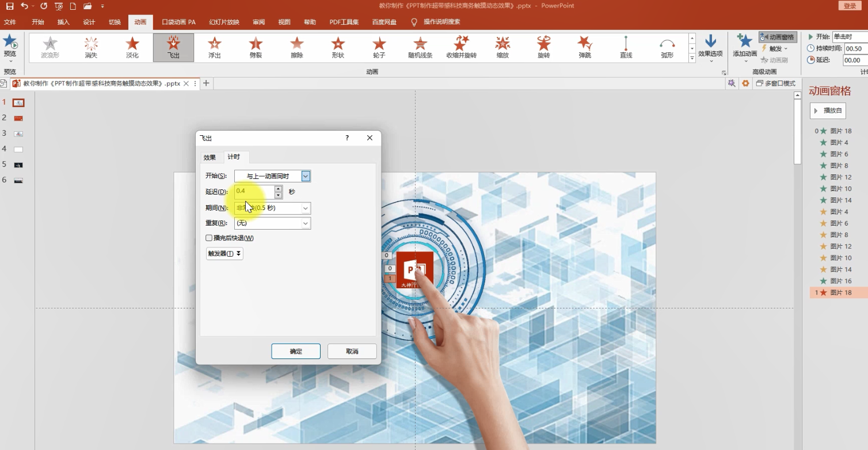Viewport: 868px width, 450px height.
Task: Click the animation pane vertical scrollbar
Action: (x=797, y=131)
